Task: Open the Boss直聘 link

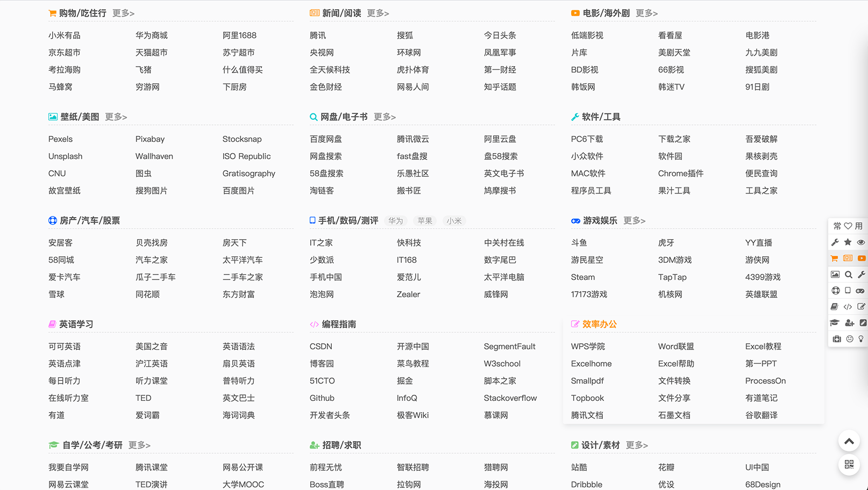Action: coord(327,485)
